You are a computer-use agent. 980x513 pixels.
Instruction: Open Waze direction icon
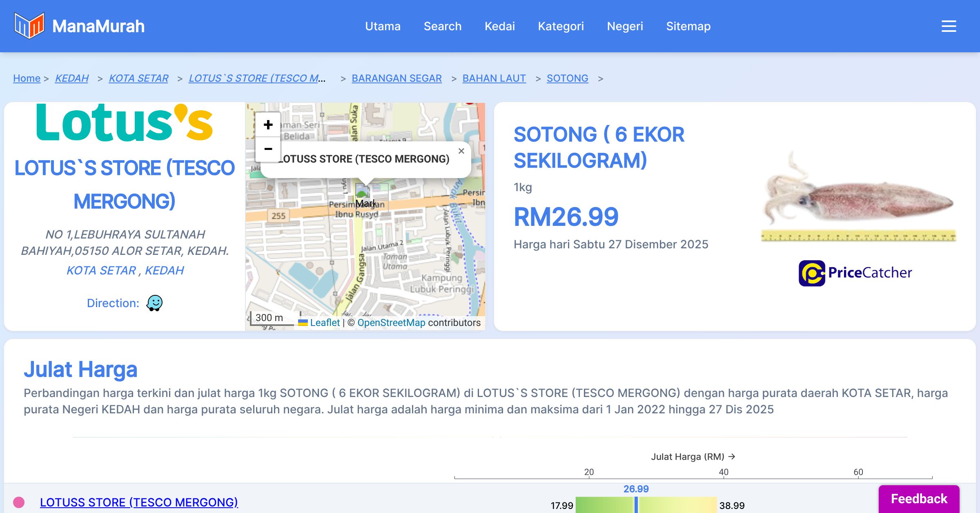point(154,303)
